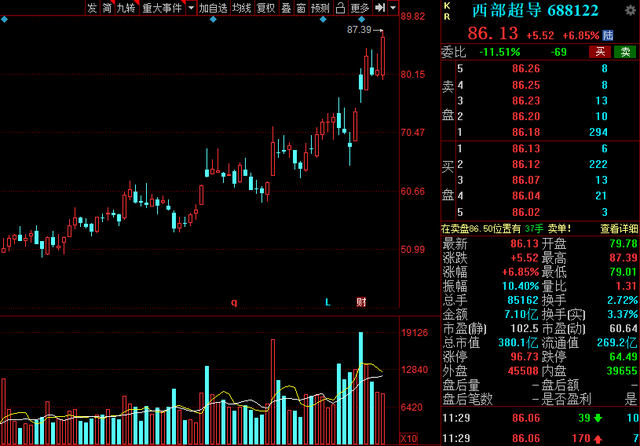This screenshot has height=446, width=640.
Task: Select sell level 5 price 86.26
Action: click(x=526, y=69)
